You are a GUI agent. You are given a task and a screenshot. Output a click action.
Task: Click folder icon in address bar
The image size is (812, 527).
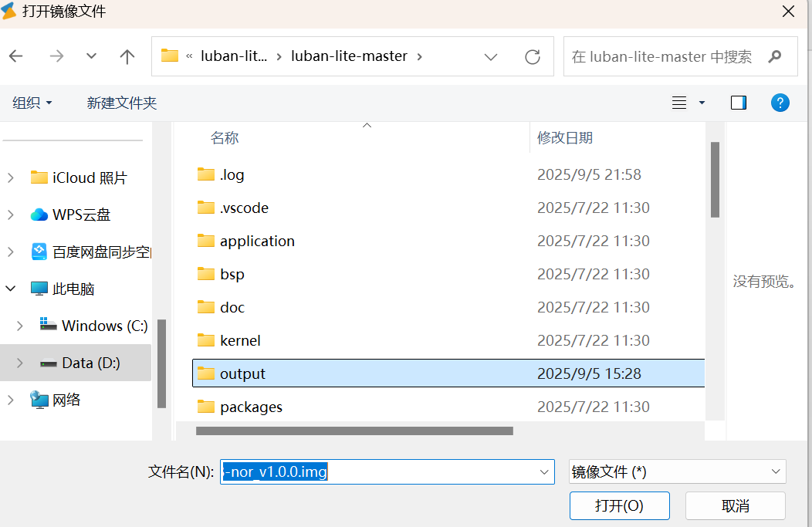169,56
